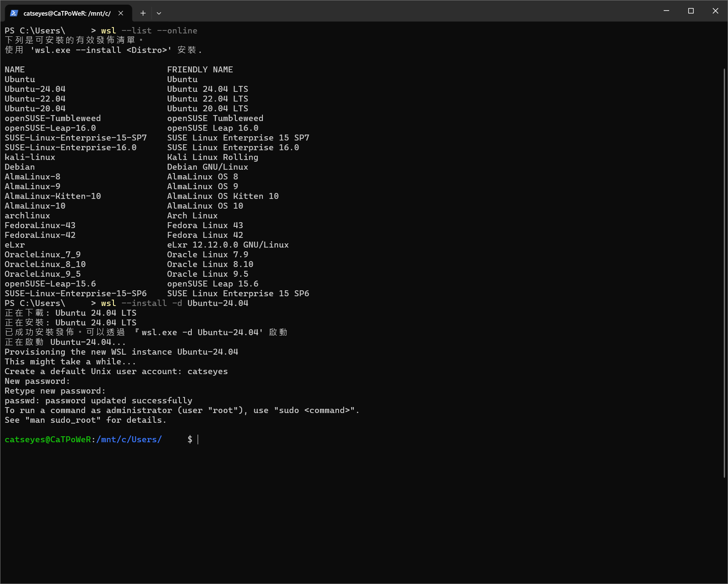The width and height of the screenshot is (728, 584).
Task: Click the green catseyes@CaTPoWeR prompt text
Action: (48, 439)
